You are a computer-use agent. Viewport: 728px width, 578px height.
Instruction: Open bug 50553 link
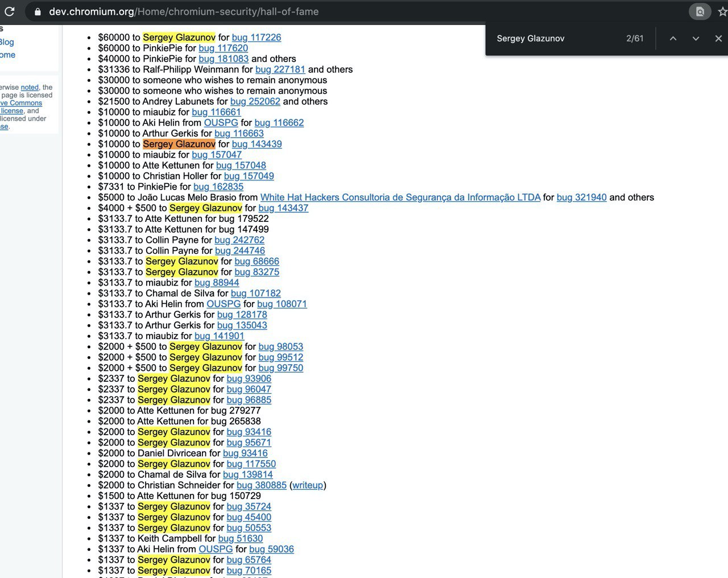click(x=249, y=528)
